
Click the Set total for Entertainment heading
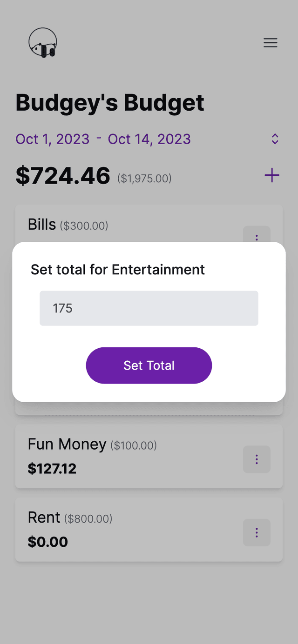(x=118, y=270)
